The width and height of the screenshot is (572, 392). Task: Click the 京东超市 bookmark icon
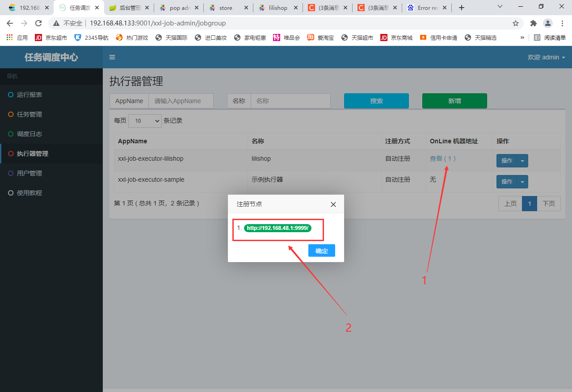coord(38,38)
